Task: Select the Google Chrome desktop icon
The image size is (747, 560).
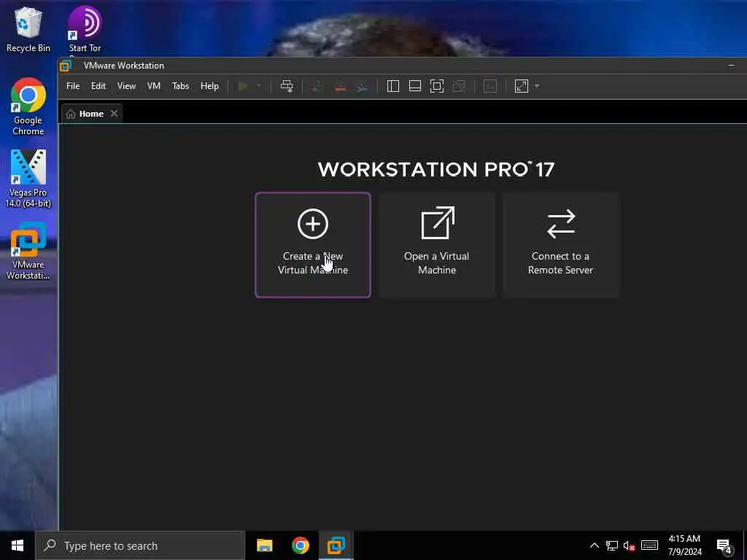Action: point(28,106)
